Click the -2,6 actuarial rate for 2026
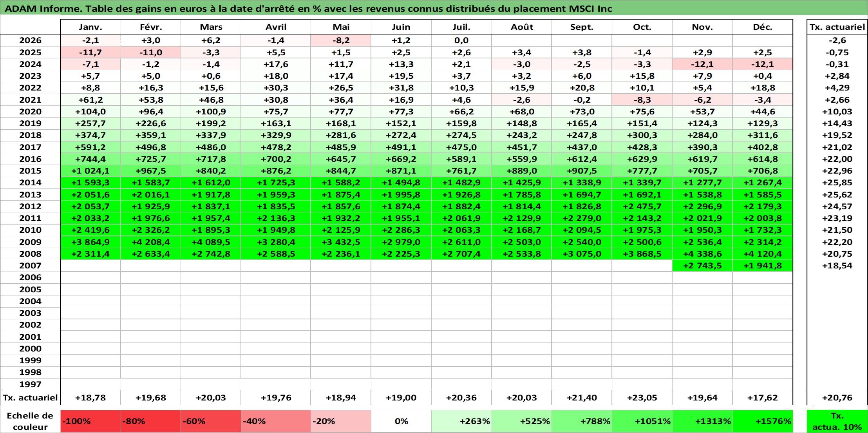 coord(837,40)
